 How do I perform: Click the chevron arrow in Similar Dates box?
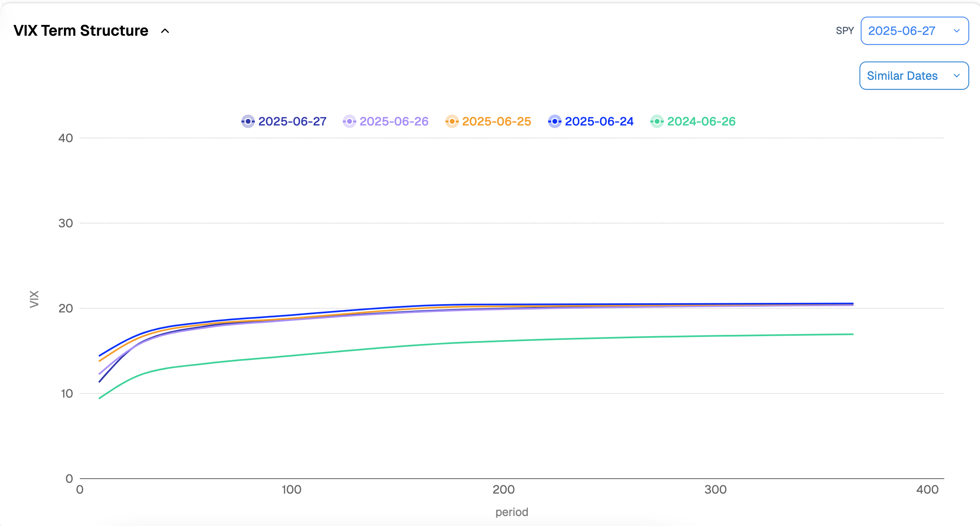coord(957,76)
